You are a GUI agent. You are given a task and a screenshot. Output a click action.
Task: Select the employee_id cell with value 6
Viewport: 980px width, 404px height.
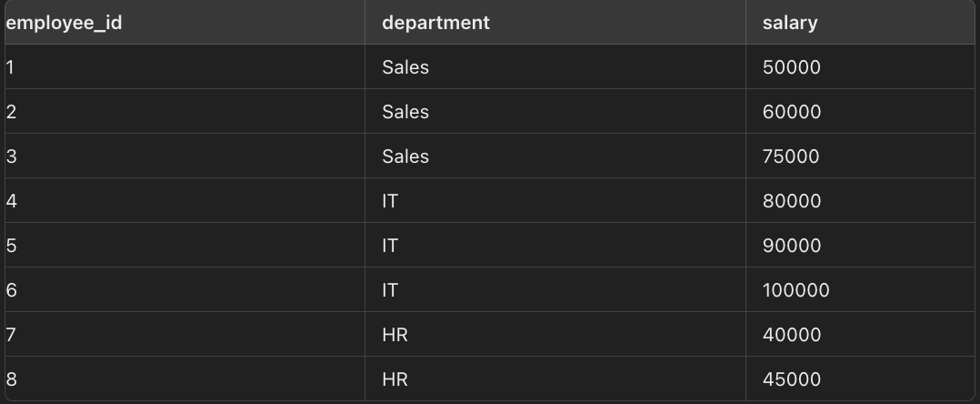(11, 290)
